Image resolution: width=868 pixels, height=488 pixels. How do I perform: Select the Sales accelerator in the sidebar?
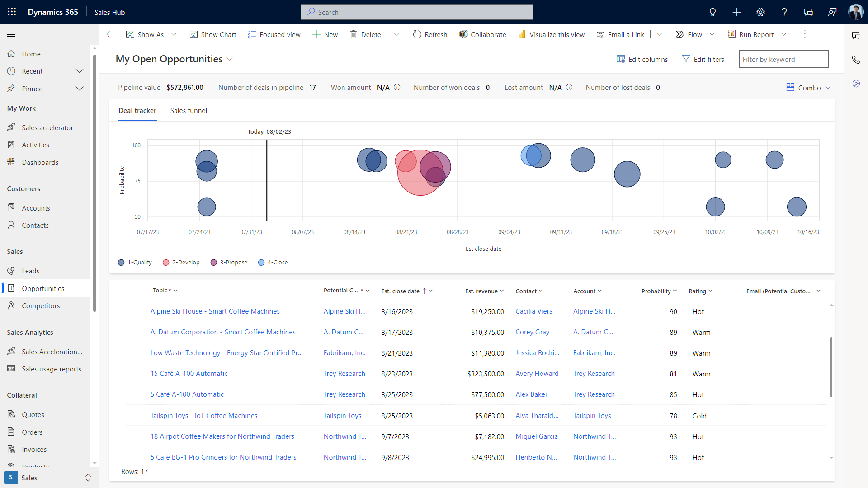pos(47,127)
